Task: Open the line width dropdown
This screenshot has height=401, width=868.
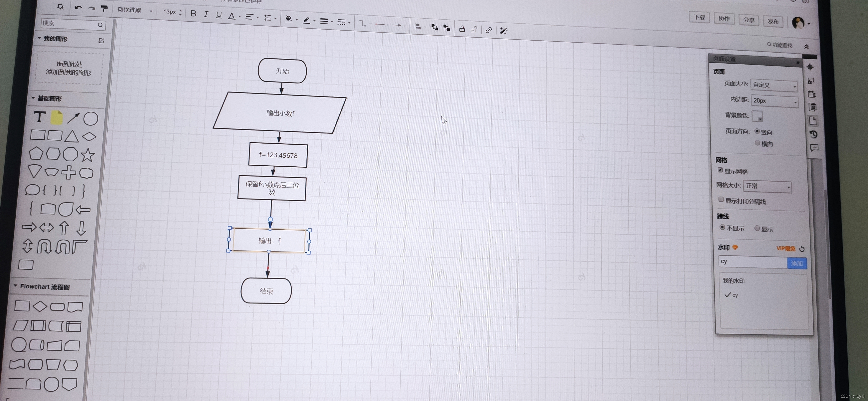Action: point(324,21)
